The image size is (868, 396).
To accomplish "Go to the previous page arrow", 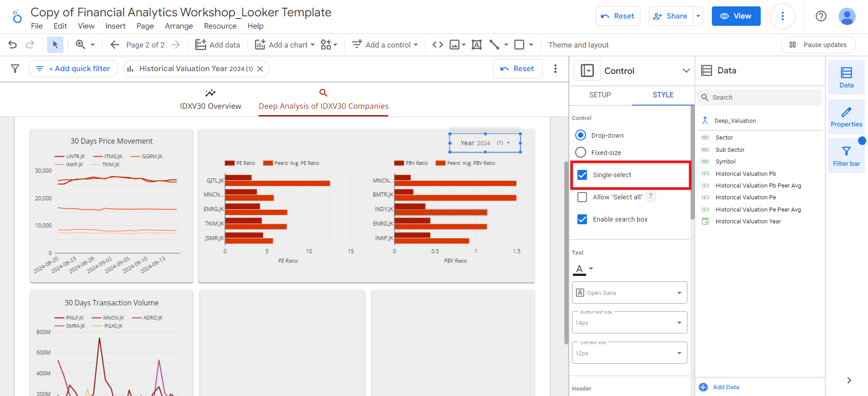I will [114, 44].
